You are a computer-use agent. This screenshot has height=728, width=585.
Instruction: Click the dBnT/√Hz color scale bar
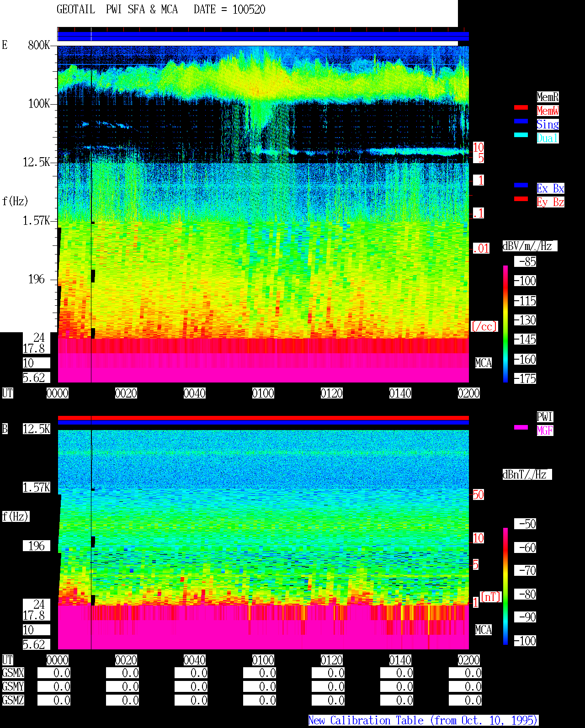click(505, 586)
